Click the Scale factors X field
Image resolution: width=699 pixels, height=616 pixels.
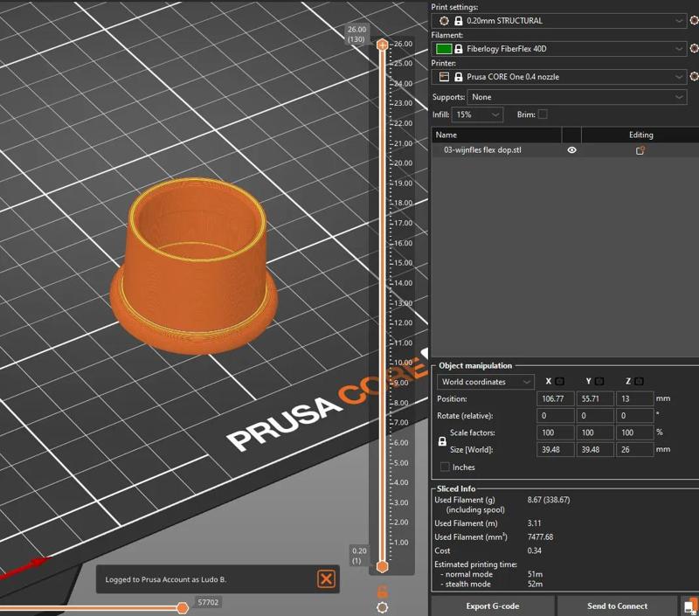[556, 433]
